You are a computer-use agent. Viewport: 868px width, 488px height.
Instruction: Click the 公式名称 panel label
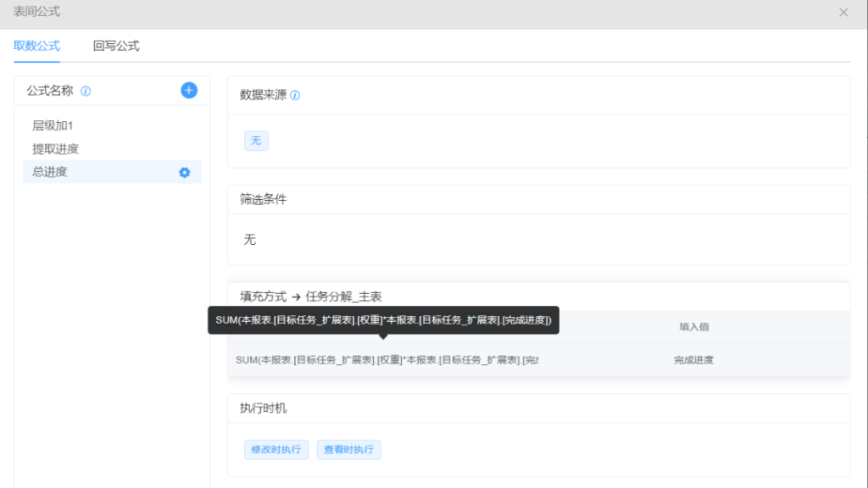pos(50,91)
